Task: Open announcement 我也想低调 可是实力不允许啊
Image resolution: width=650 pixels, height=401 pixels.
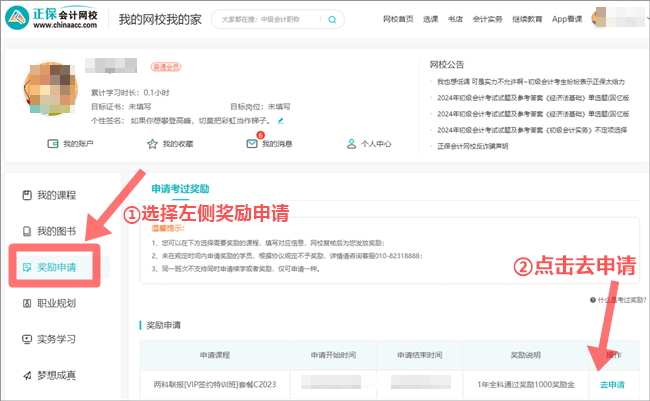Action: pos(531,82)
